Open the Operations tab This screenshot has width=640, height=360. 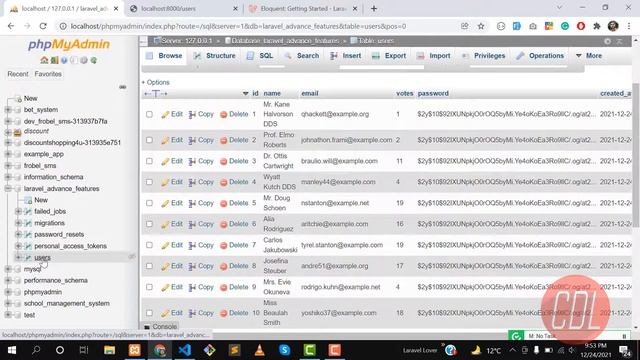540,56
